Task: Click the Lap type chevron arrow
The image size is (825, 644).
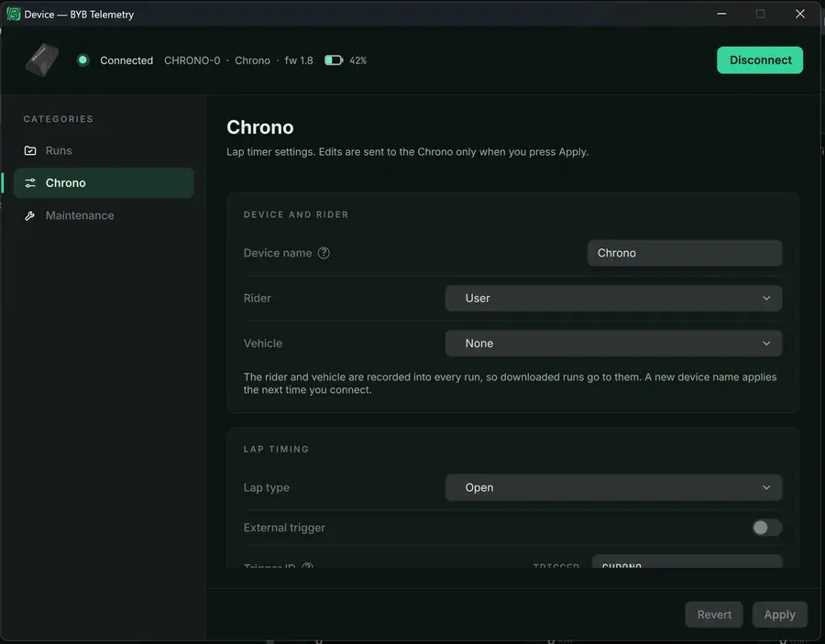Action: click(766, 487)
